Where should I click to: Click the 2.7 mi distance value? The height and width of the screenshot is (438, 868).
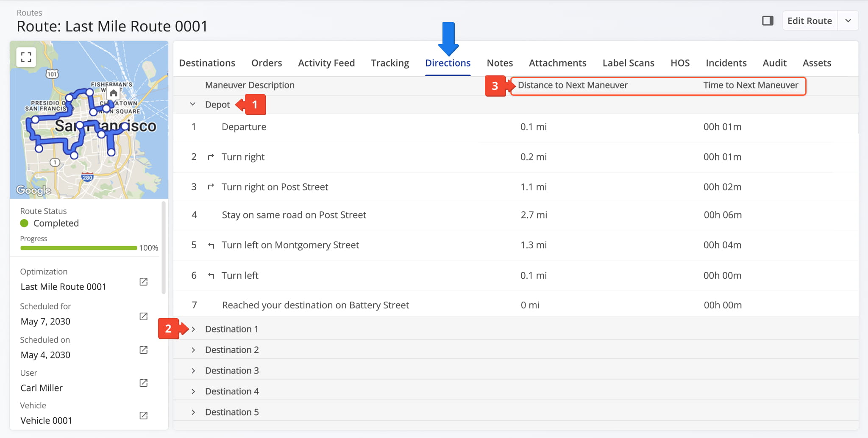pos(534,215)
